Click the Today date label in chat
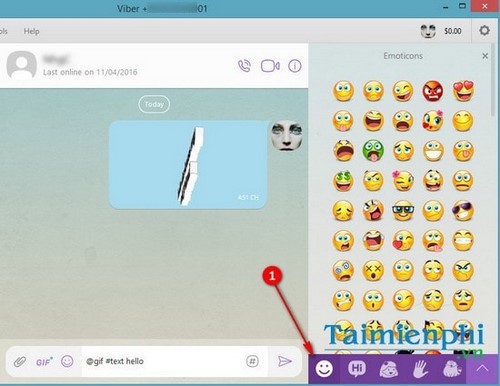Image resolution: width=500 pixels, height=386 pixels. click(154, 104)
